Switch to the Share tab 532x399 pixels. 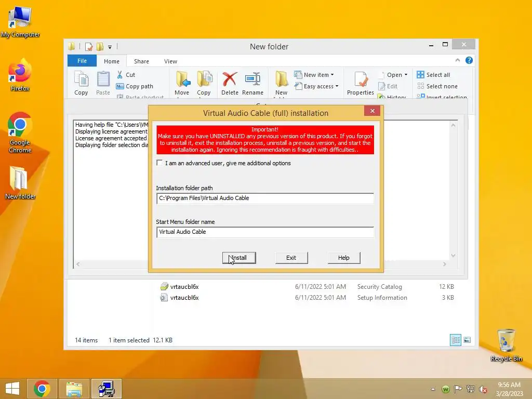pyautogui.click(x=141, y=61)
